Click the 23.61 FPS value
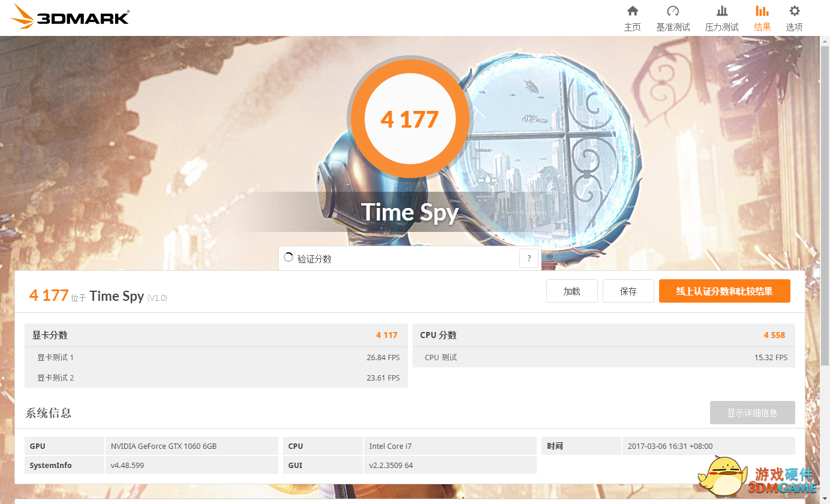Screen dimensions: 830x504 click(x=383, y=378)
